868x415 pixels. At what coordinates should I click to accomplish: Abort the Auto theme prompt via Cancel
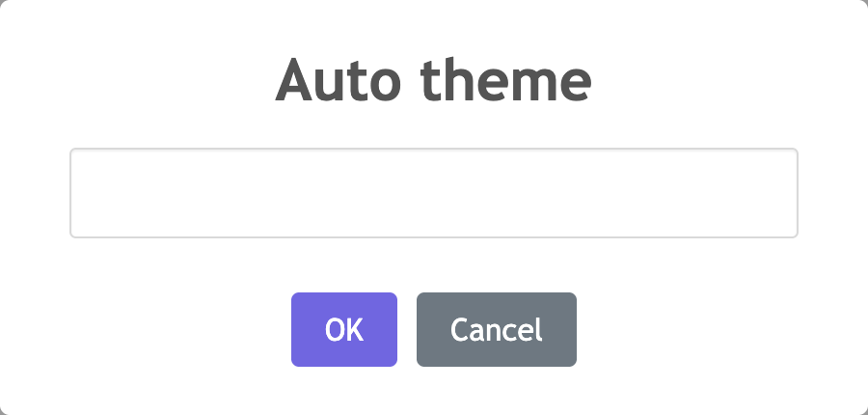(497, 330)
